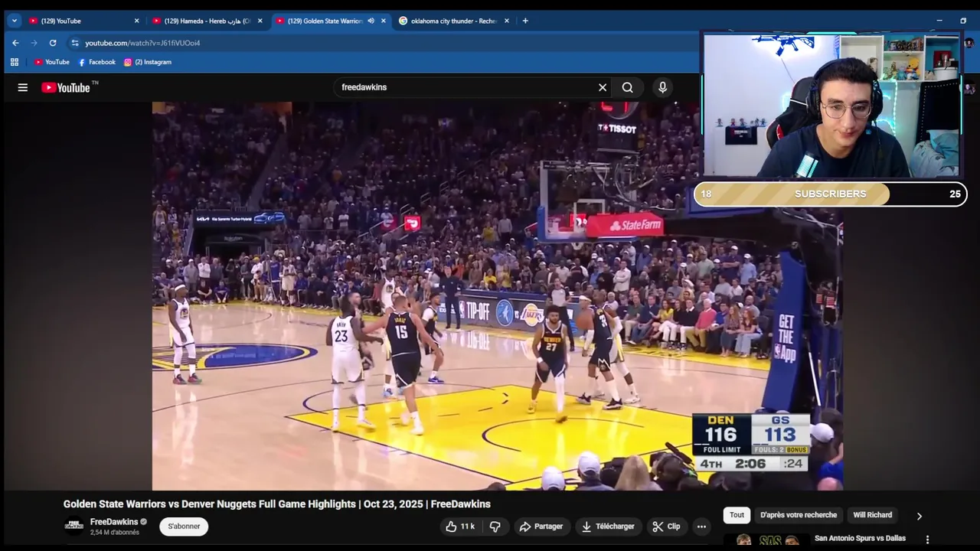The width and height of the screenshot is (980, 551).
Task: Minimize the browser window
Action: pyautogui.click(x=939, y=21)
